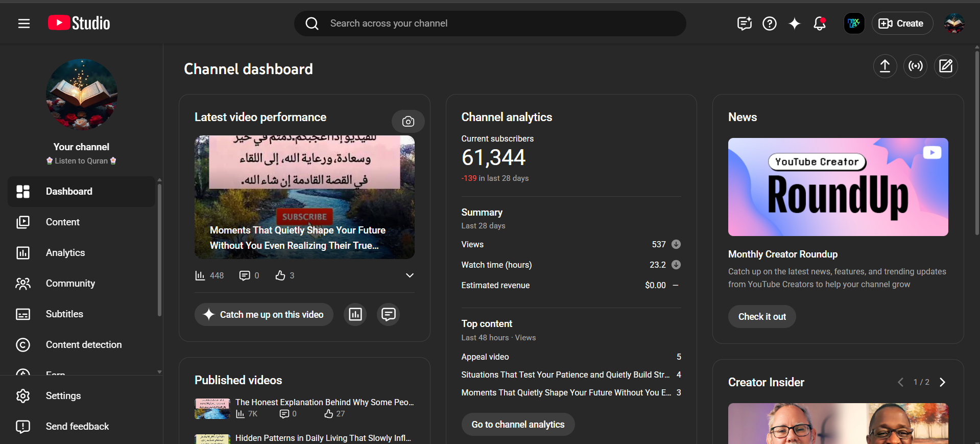
Task: Click the Create button
Action: tap(902, 24)
